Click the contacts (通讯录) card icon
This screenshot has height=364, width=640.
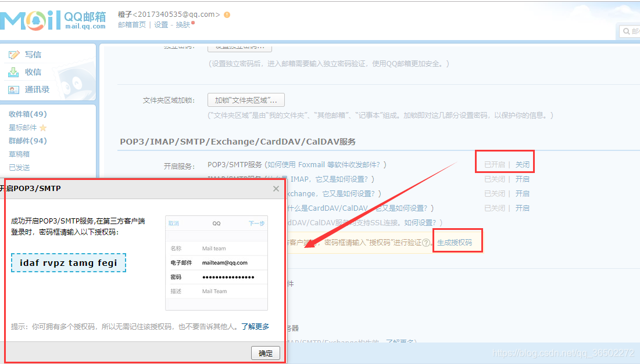coord(13,89)
